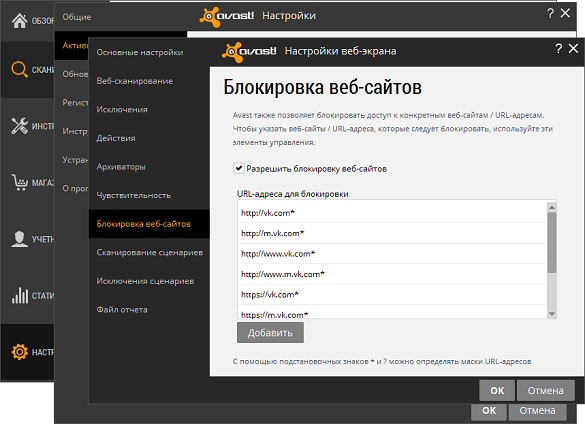Click the URL list scrollbar thumb
The image size is (585, 424).
(x=552, y=243)
